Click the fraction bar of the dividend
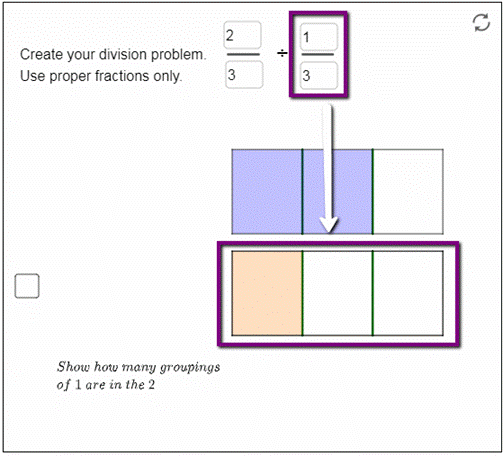Image resolution: width=503 pixels, height=456 pixels. (243, 54)
